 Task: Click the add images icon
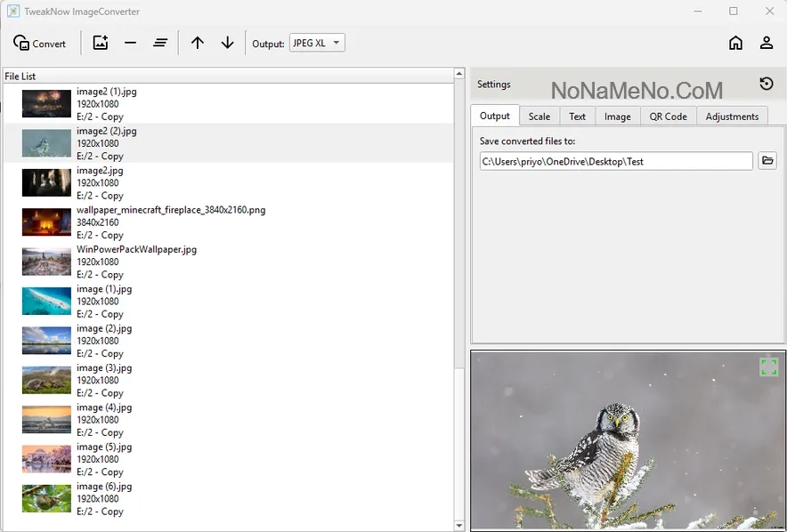point(101,43)
